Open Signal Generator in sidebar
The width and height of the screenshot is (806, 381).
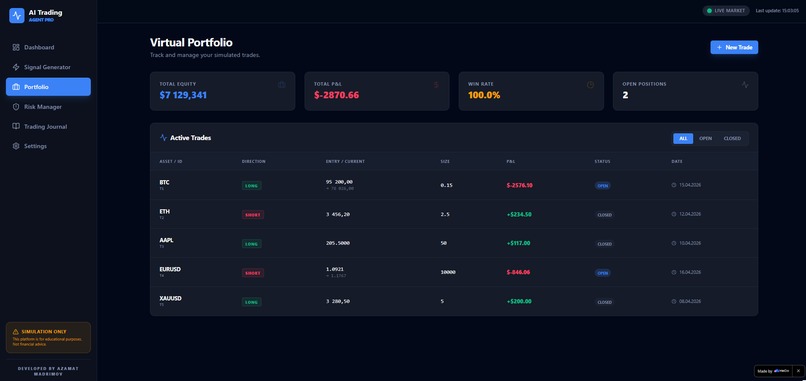pos(48,67)
